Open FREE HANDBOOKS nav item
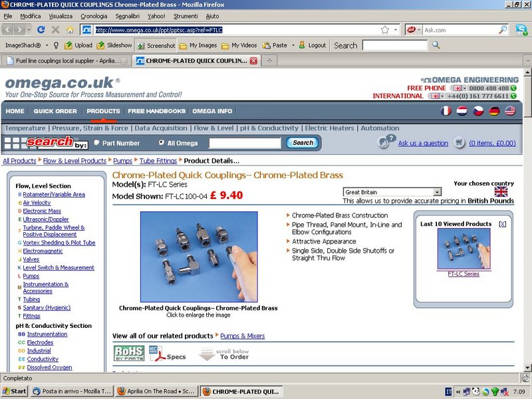This screenshot has height=399, width=532. coord(156,111)
